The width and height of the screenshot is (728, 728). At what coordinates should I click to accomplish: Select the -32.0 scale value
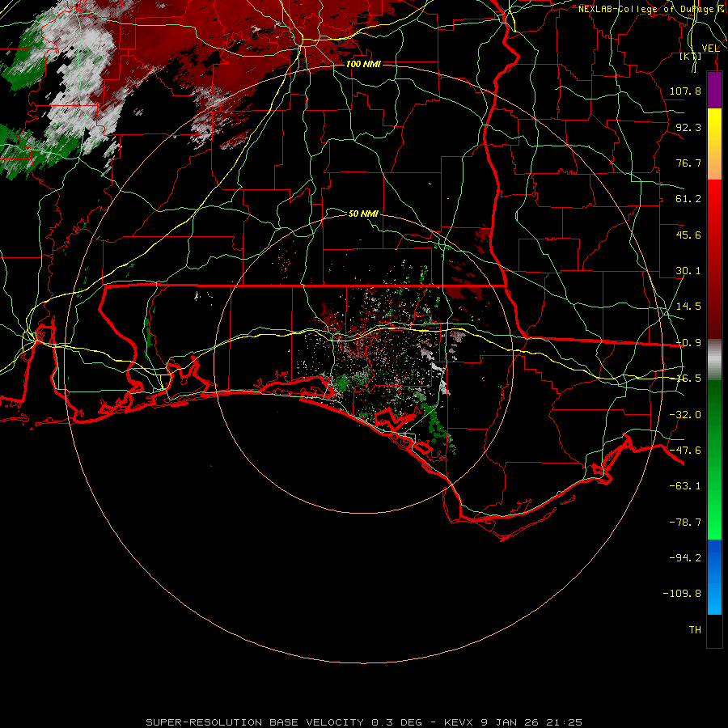click(685, 415)
